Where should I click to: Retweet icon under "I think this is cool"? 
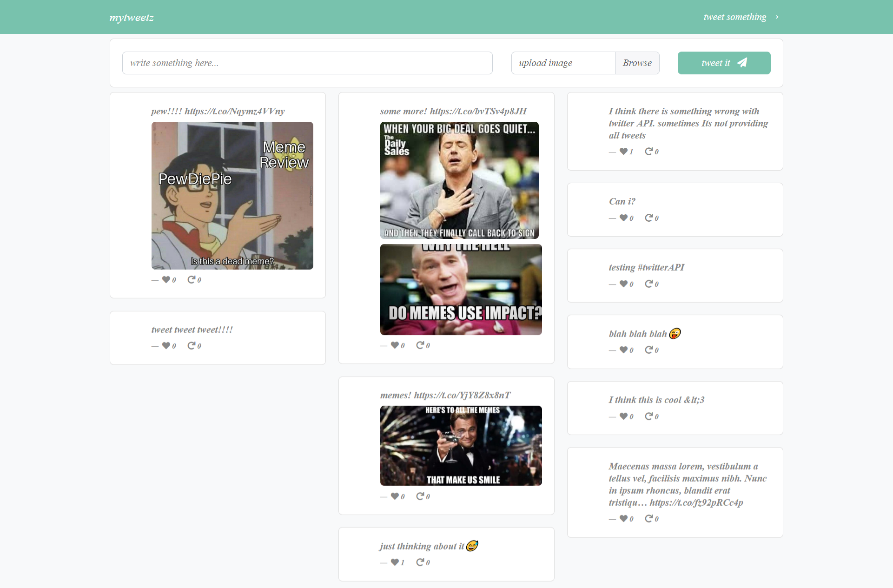click(x=648, y=416)
